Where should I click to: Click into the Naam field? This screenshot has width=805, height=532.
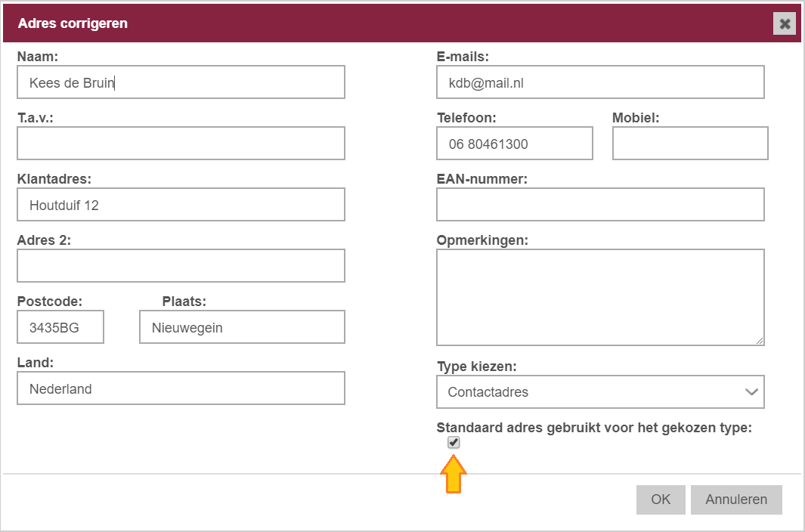(x=181, y=82)
